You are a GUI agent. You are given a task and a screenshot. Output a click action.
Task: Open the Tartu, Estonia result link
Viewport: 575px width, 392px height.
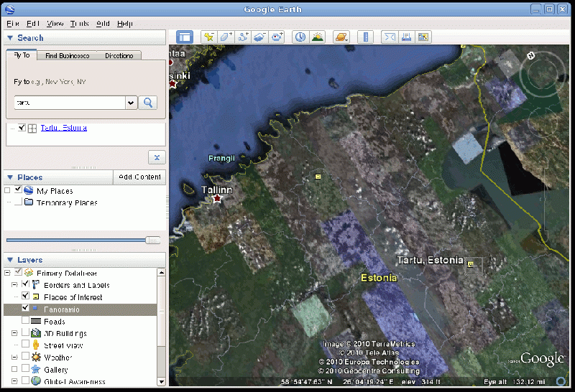coord(64,128)
